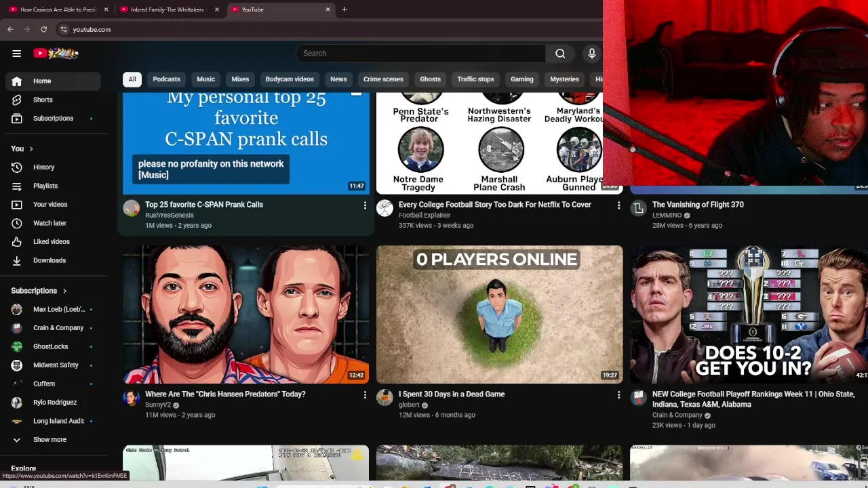Open the YouTube hamburger guide menu

(16, 54)
